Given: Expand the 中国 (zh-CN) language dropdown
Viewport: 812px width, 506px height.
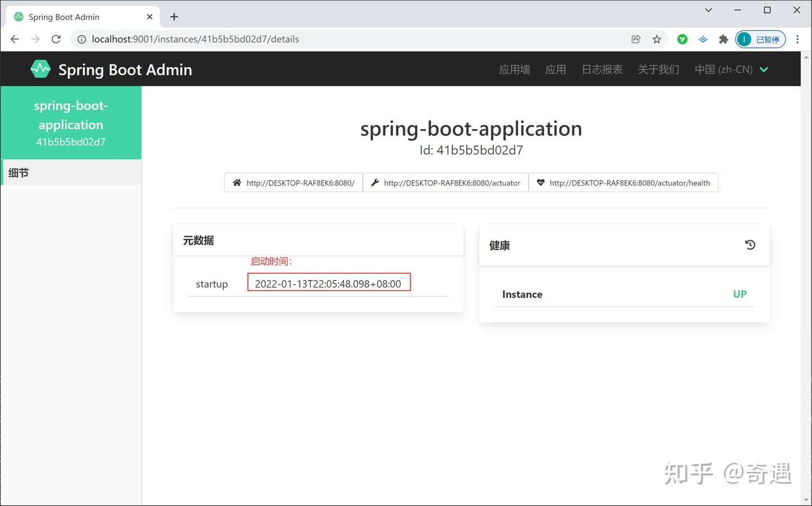Looking at the screenshot, I should tap(731, 69).
